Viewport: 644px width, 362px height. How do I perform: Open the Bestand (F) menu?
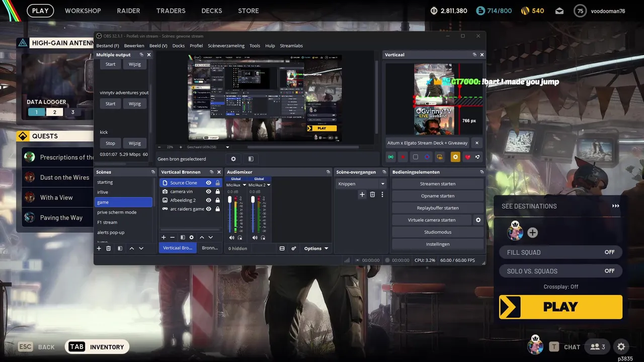click(x=108, y=46)
